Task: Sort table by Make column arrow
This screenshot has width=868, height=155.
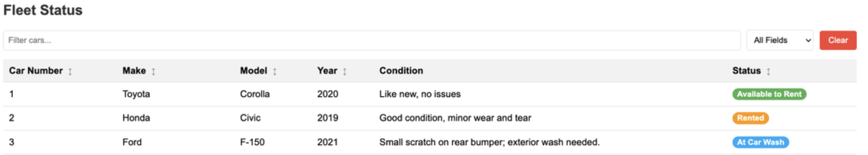Action: click(153, 71)
